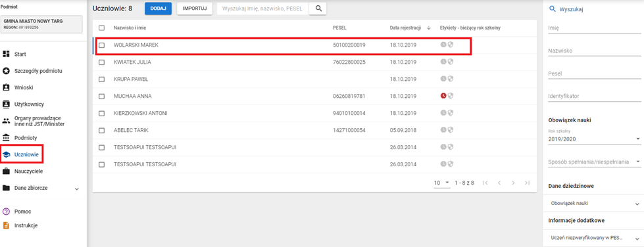Screen dimensions: 644x247
Task: Check the TESTSOAPUI row above ABELEC's neighbor, dated first 26.03.2014
Action: 101,147
